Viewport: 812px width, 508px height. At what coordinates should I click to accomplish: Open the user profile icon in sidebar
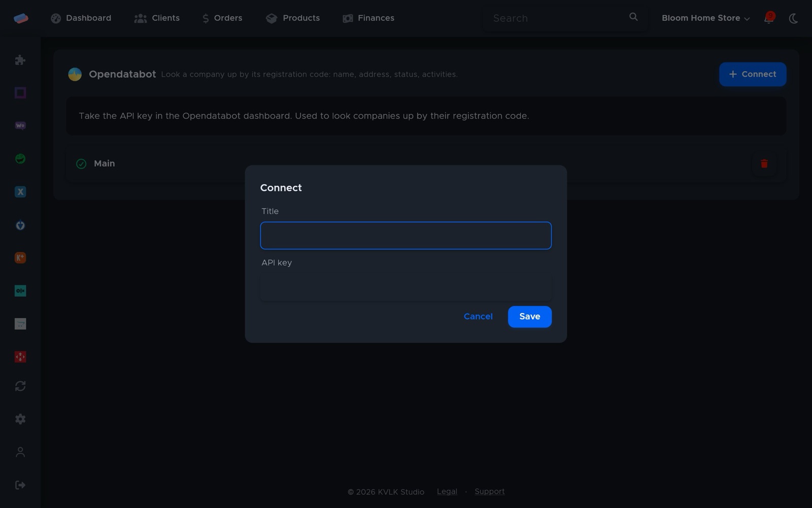[20, 452]
